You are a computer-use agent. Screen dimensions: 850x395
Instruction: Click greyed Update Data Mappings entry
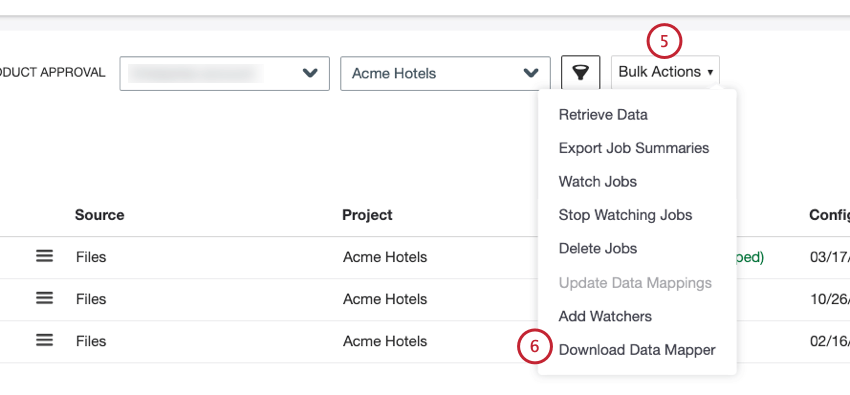click(635, 283)
